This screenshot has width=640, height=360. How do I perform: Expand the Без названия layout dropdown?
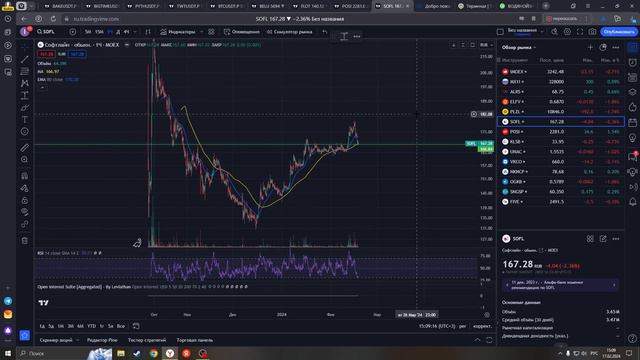tap(542, 31)
